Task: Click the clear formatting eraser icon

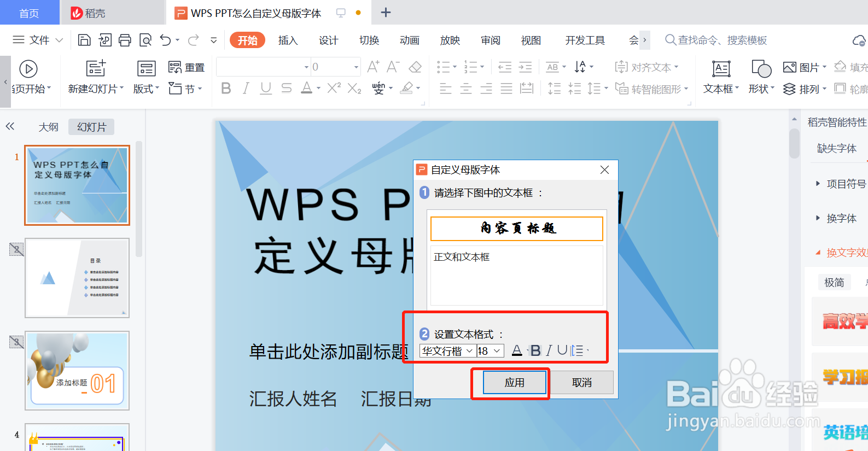Action: [x=415, y=67]
